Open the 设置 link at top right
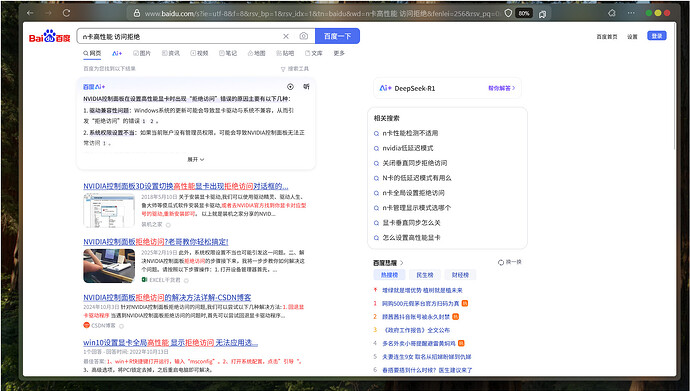The height and width of the screenshot is (391, 690). [632, 37]
